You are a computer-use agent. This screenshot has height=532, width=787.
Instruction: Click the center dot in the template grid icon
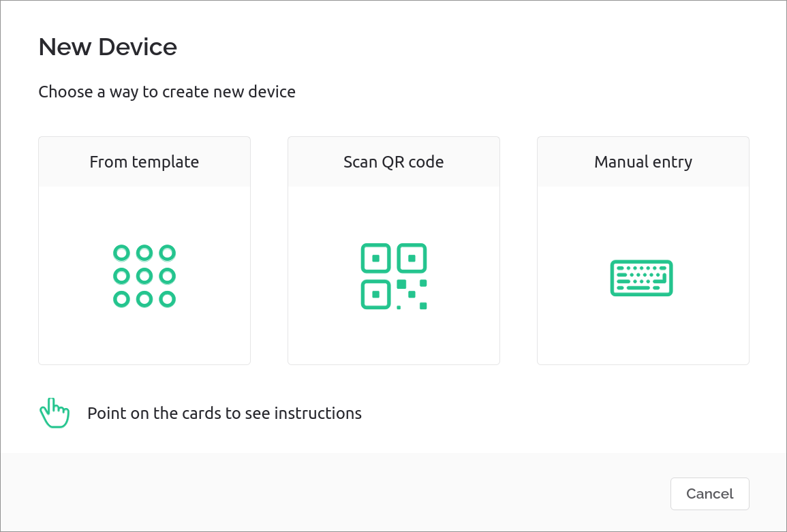coord(144,275)
